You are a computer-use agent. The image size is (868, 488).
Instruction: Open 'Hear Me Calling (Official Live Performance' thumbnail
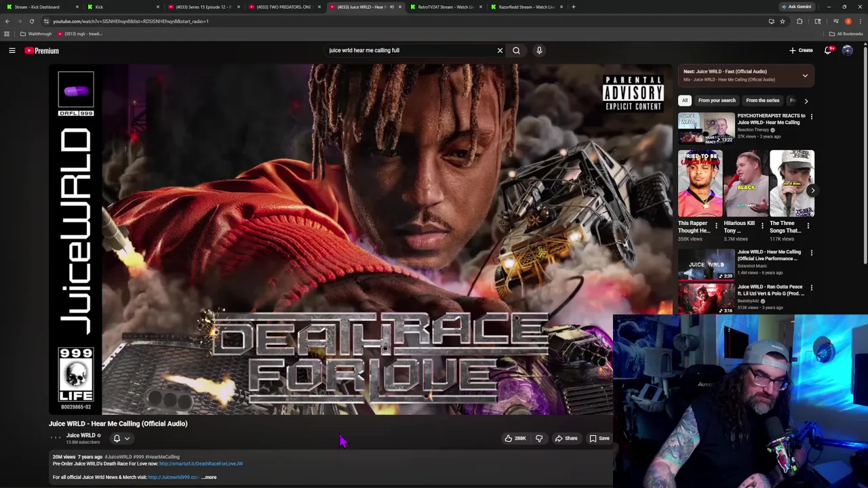pos(706,265)
